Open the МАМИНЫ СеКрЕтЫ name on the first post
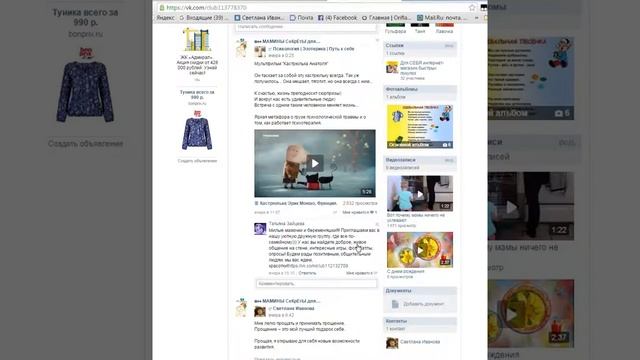640x360 pixels. click(287, 41)
